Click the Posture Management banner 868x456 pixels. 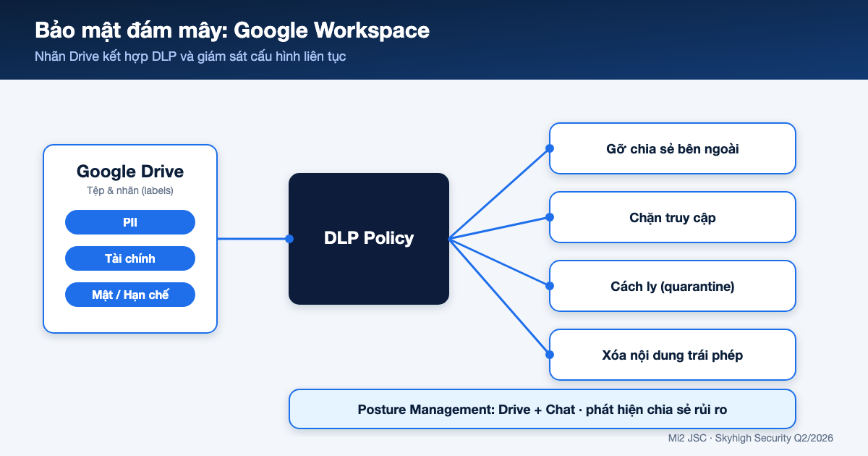(x=542, y=409)
